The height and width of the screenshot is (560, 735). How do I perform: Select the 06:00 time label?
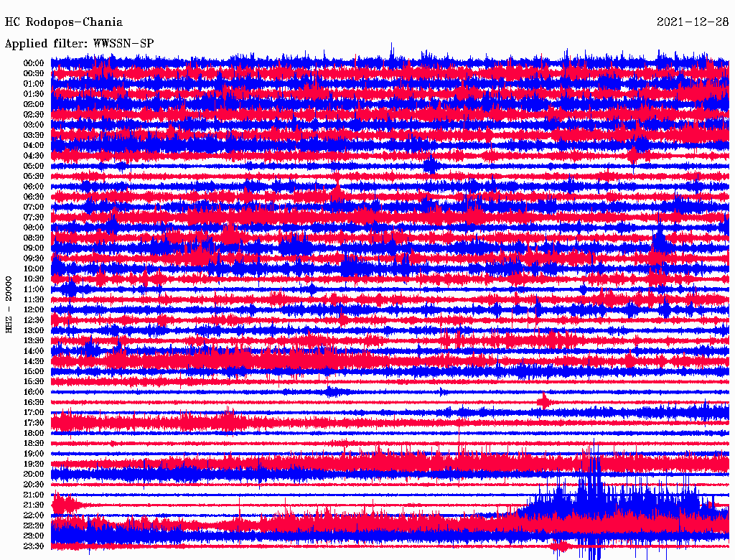click(34, 186)
